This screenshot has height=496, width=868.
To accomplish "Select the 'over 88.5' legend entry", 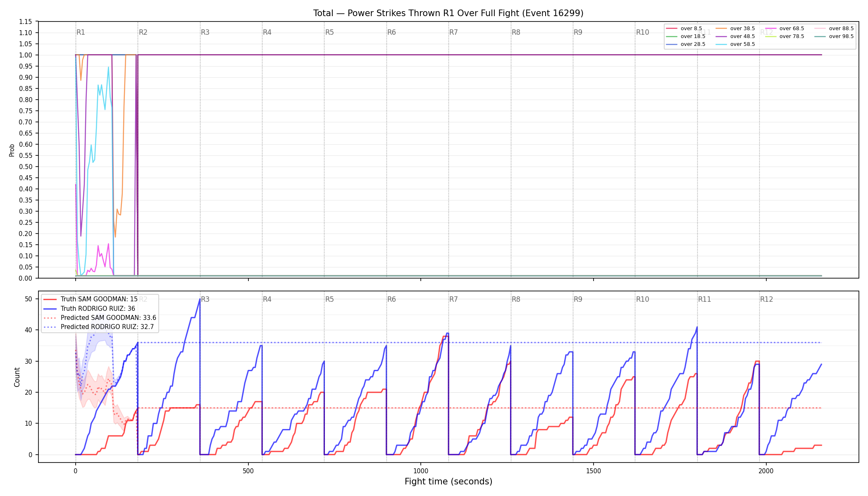I will [x=834, y=29].
